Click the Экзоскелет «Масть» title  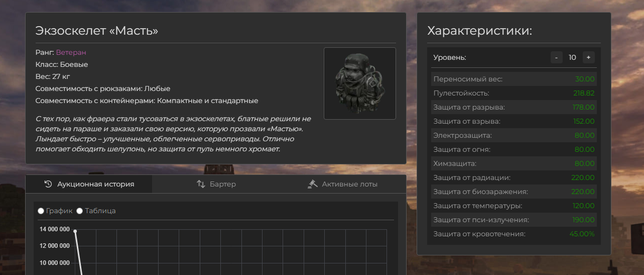click(x=97, y=31)
